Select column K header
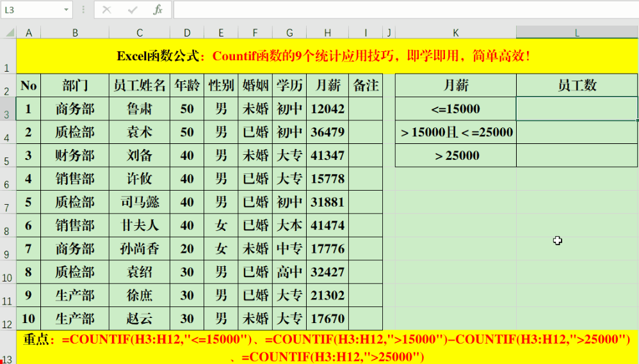This screenshot has width=639, height=364. pyautogui.click(x=456, y=33)
